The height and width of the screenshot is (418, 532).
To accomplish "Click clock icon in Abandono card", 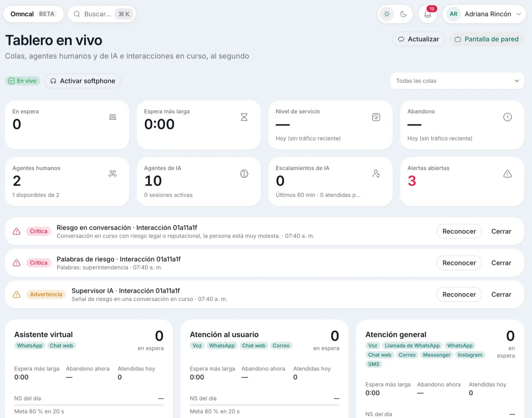I will 507,117.
